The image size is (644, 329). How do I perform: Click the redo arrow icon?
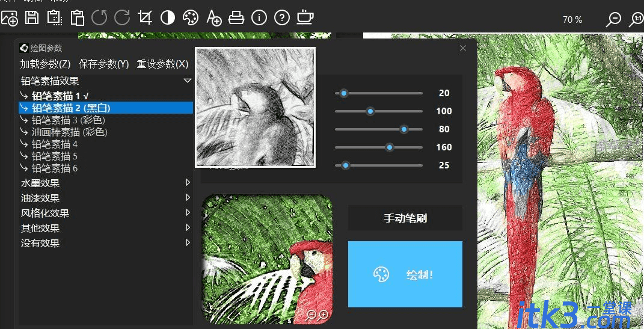(x=122, y=17)
